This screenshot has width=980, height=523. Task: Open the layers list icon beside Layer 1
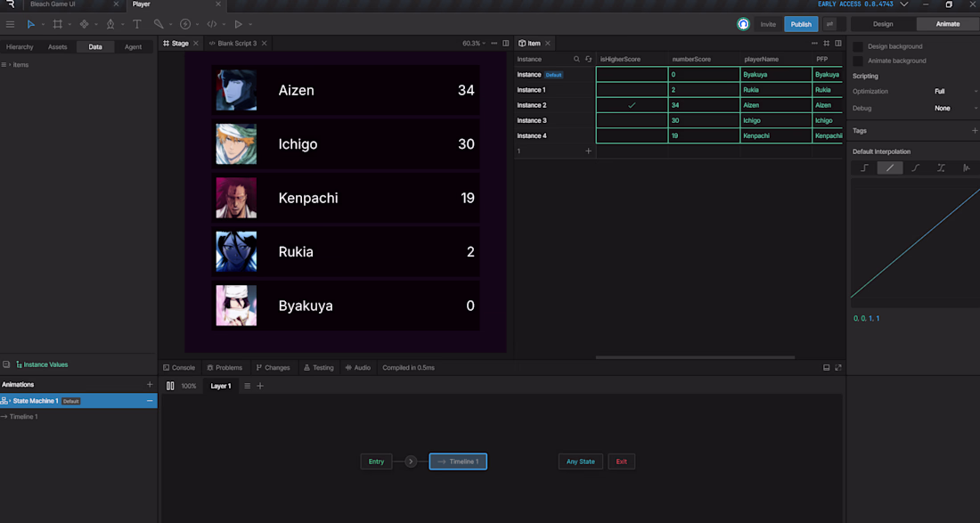click(248, 386)
